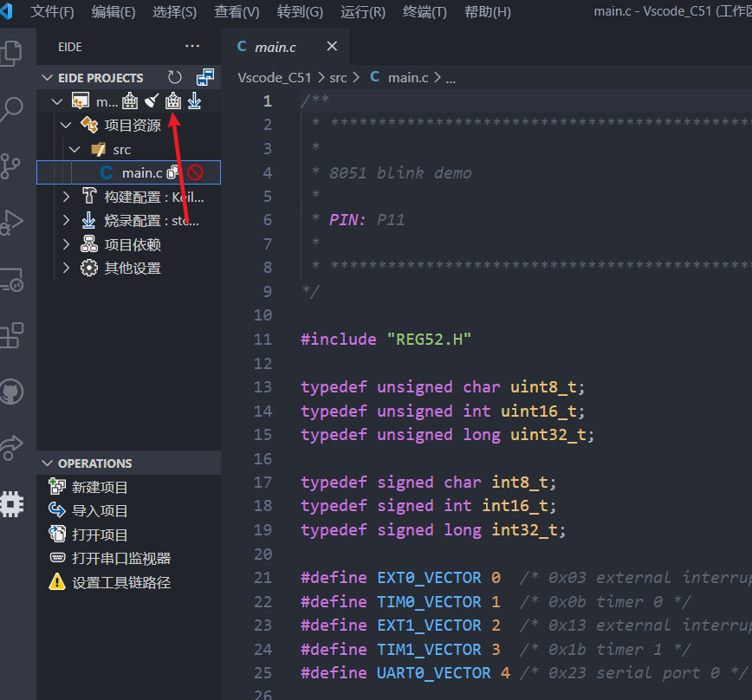The width and height of the screenshot is (752, 700).
Task: Collapse the 项目资源 node
Action: (x=66, y=125)
